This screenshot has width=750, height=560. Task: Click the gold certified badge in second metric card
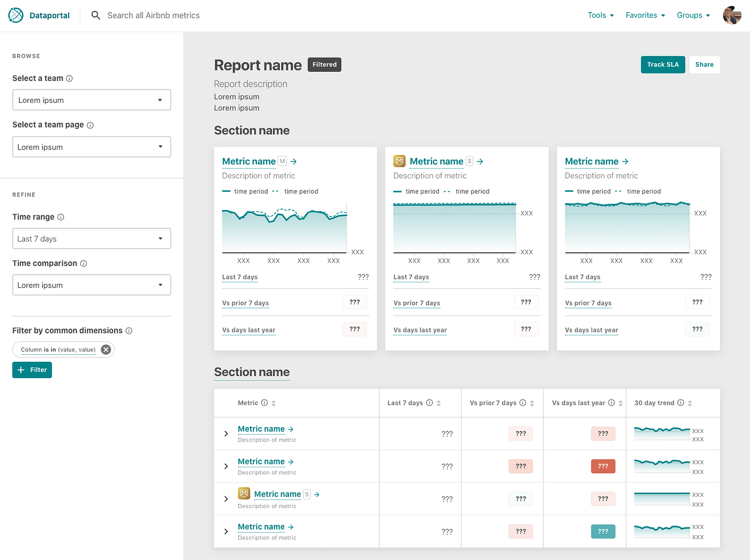pyautogui.click(x=400, y=161)
